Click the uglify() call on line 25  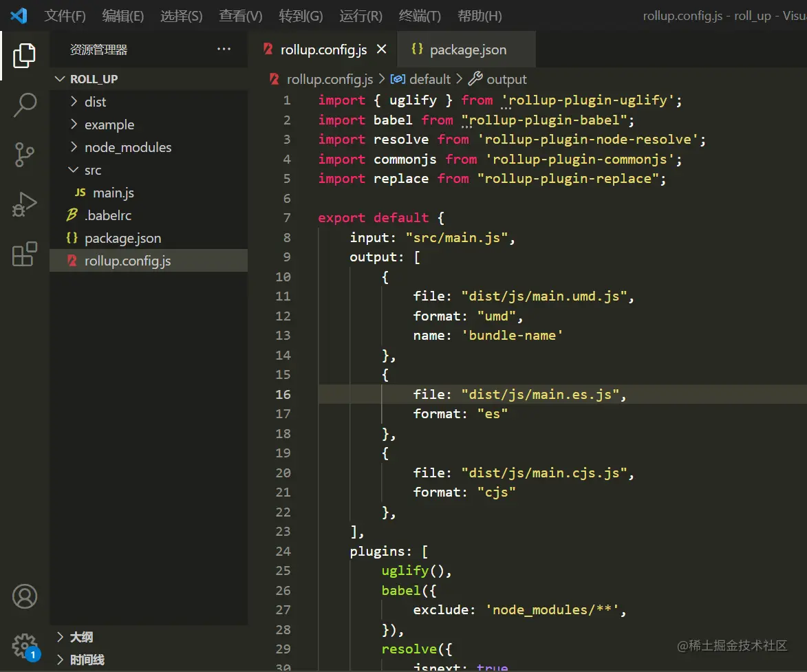click(413, 570)
